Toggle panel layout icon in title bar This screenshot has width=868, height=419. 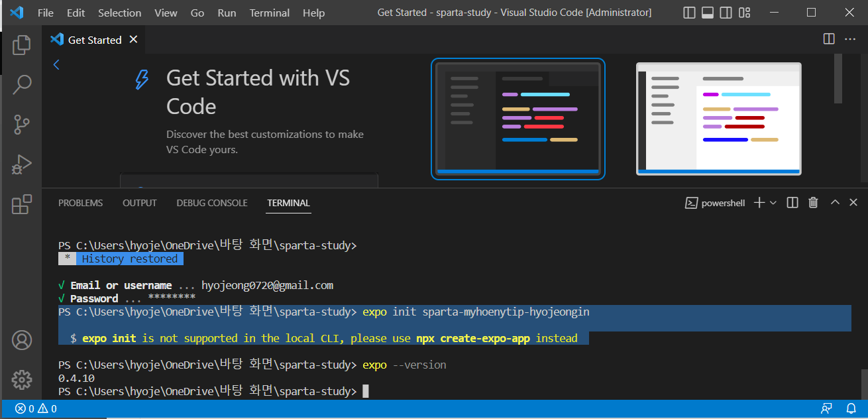tap(708, 13)
